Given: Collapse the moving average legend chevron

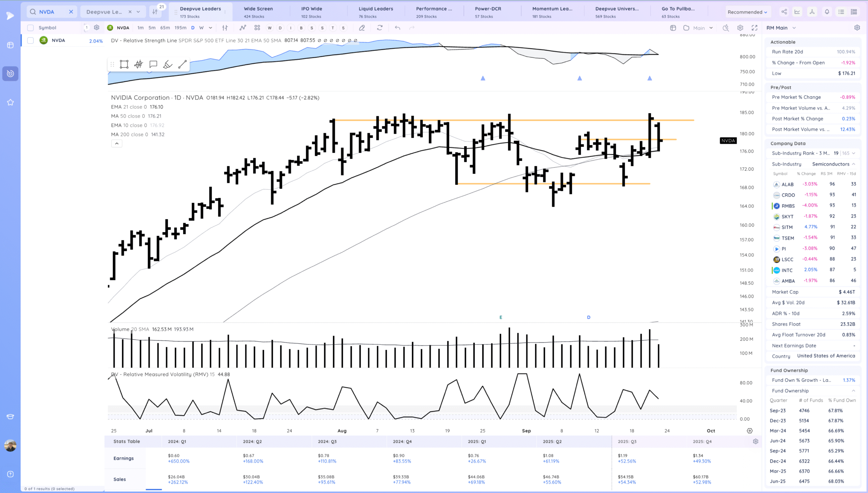Looking at the screenshot, I should click(117, 144).
